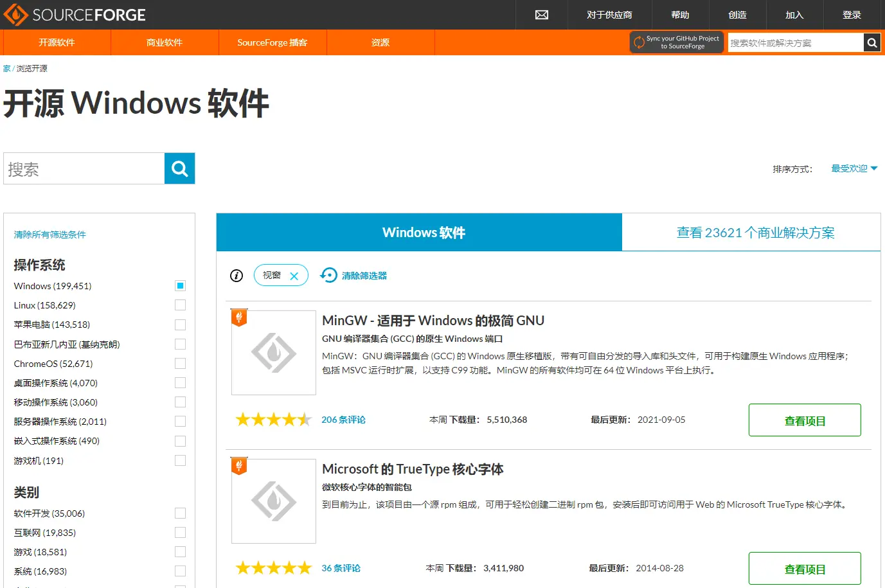This screenshot has width=885, height=588.
Task: Uncheck the Windows operating system checkbox
Action: pyautogui.click(x=180, y=286)
